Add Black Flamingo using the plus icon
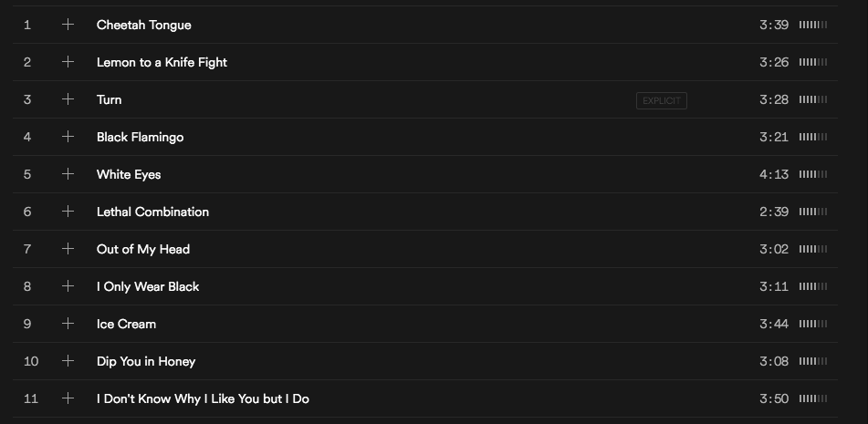This screenshot has height=424, width=868. [x=68, y=137]
